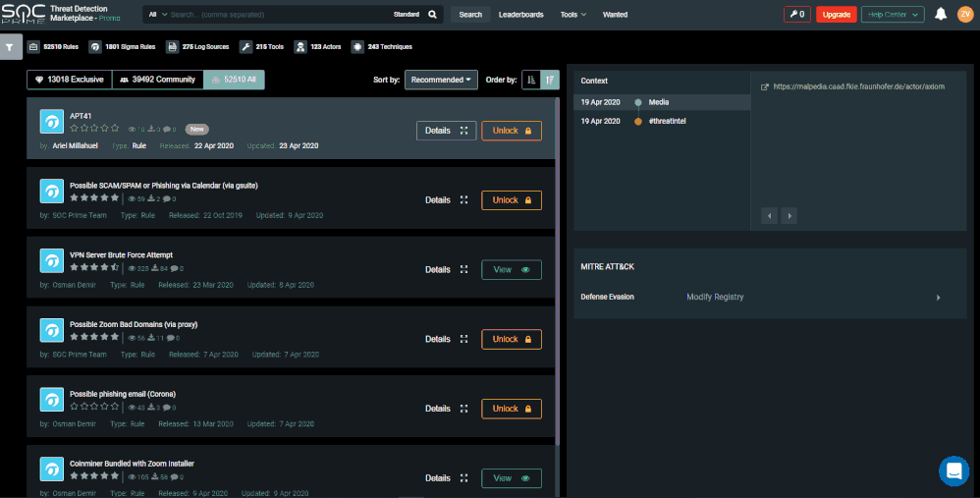Go to previous context link
The height and width of the screenshot is (498, 980).
(770, 215)
